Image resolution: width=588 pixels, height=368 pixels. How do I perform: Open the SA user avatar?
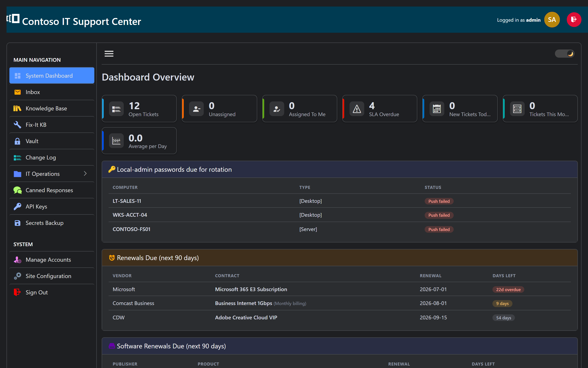(x=552, y=20)
